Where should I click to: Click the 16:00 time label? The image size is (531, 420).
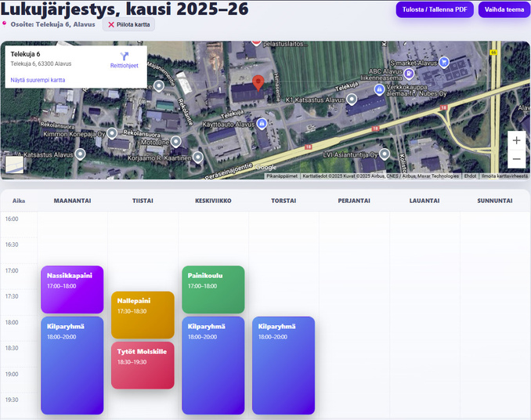pos(12,219)
